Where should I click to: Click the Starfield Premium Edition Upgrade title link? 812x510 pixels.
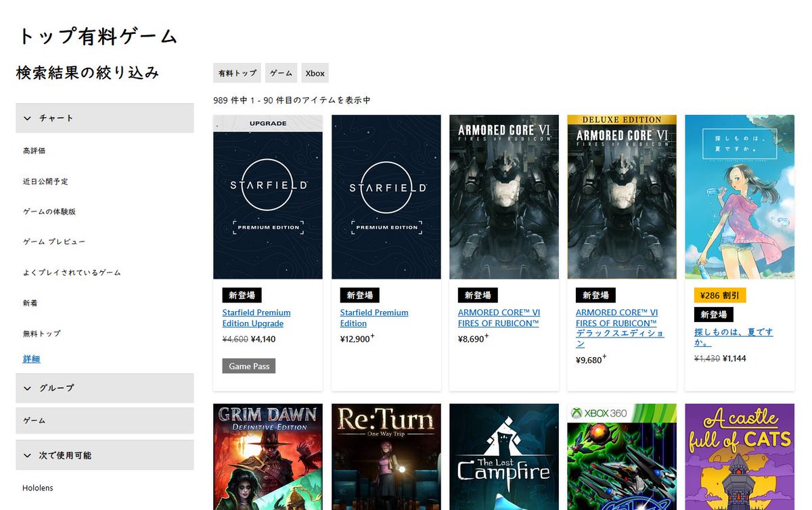point(256,318)
